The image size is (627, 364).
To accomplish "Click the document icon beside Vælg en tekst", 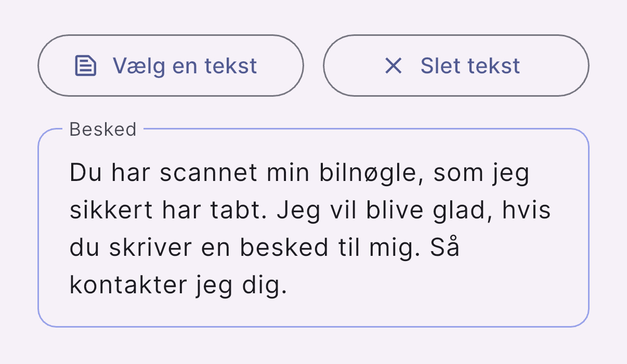I will click(86, 66).
